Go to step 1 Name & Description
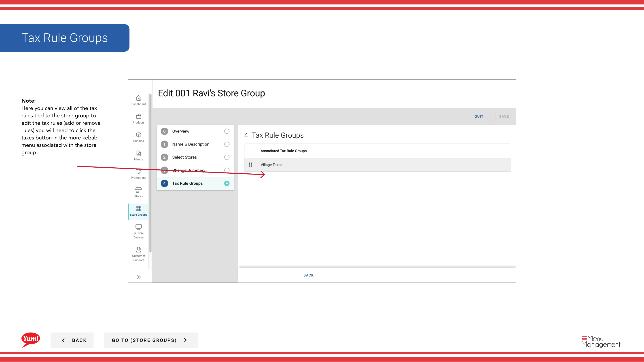 195,144
